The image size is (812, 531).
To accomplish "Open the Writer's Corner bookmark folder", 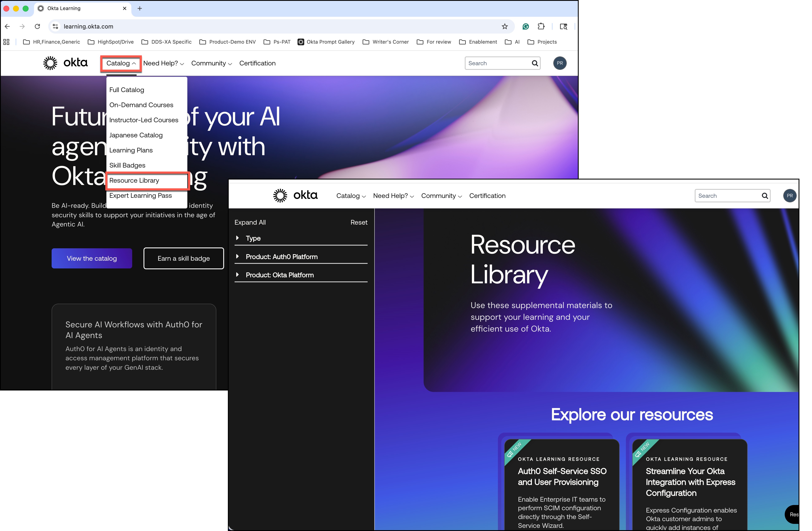I will coord(385,42).
